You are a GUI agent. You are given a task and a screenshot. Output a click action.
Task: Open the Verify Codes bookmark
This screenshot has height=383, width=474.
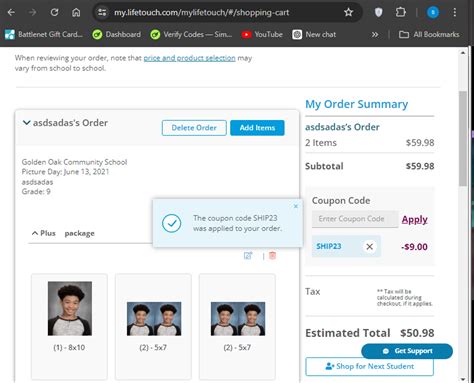tap(191, 34)
